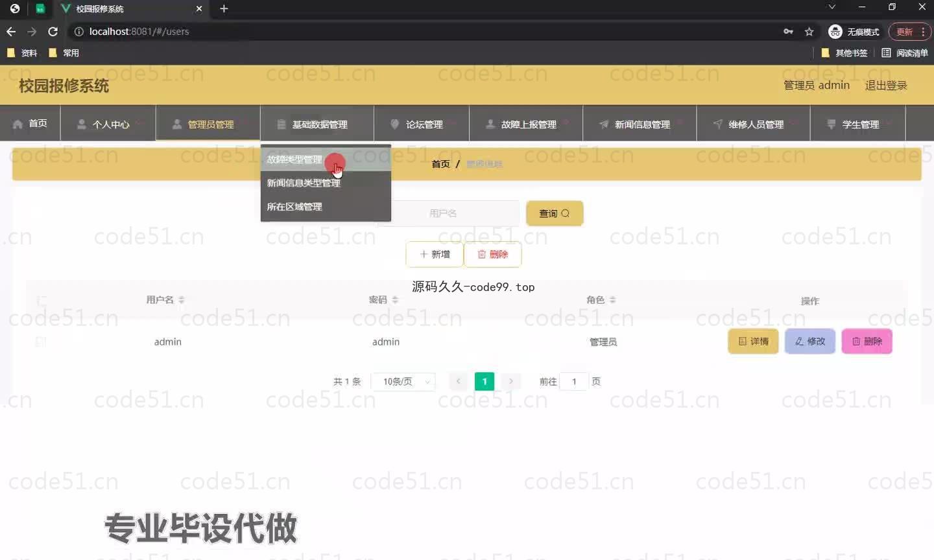934x560 pixels.
Task: Toggle the select-all header checkbox
Action: pyautogui.click(x=42, y=300)
